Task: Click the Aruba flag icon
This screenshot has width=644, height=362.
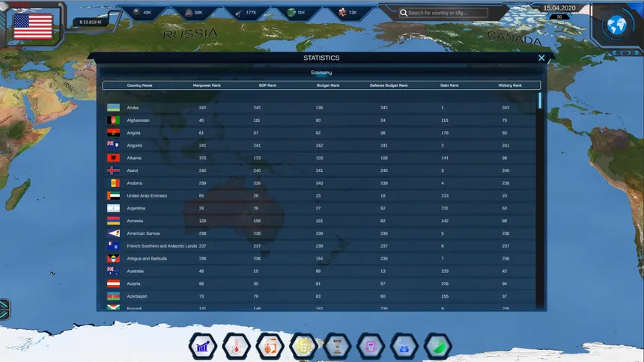Action: [x=113, y=108]
